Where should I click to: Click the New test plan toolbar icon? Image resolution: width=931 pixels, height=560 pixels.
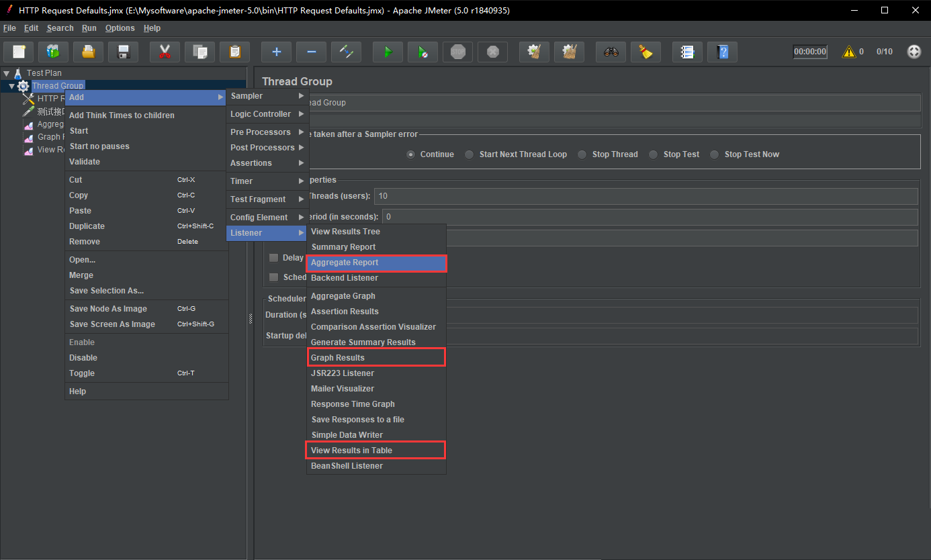[19, 52]
